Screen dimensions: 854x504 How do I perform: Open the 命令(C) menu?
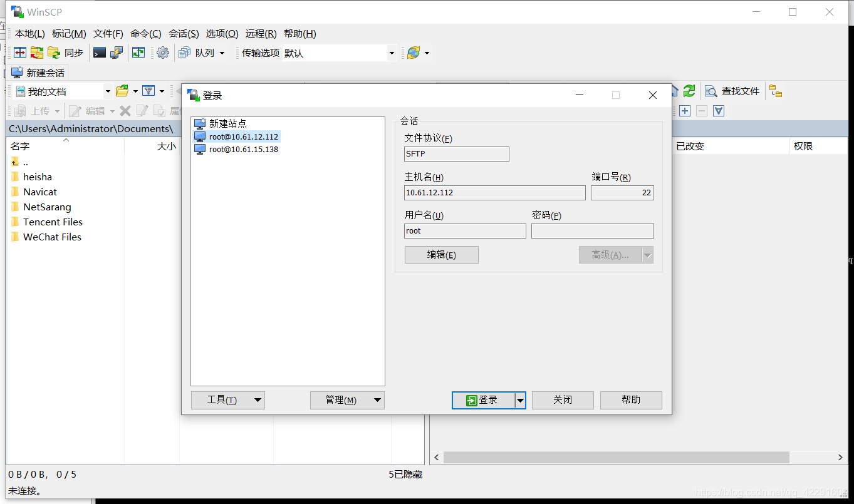(x=146, y=34)
